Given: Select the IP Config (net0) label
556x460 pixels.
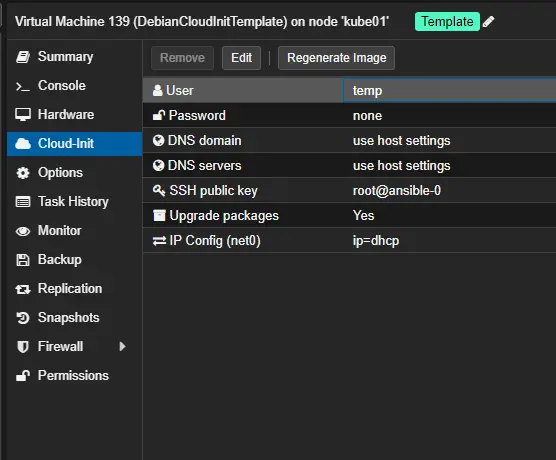Looking at the screenshot, I should point(215,241).
